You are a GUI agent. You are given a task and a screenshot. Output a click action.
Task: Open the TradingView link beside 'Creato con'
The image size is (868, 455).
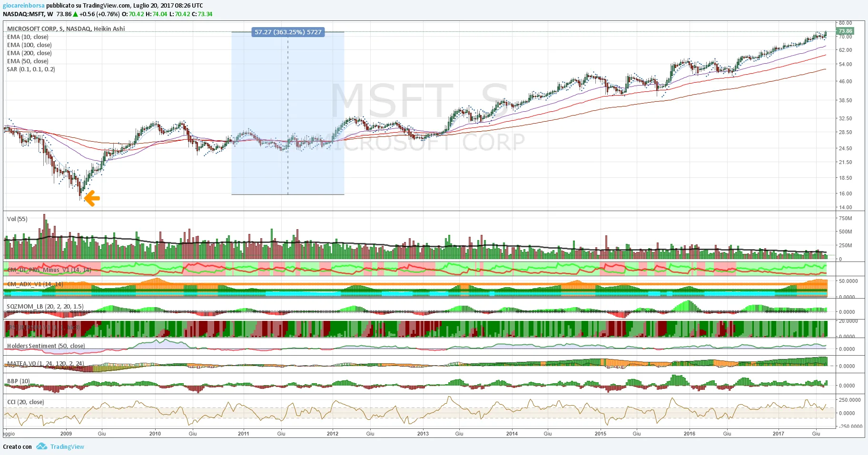click(67, 447)
